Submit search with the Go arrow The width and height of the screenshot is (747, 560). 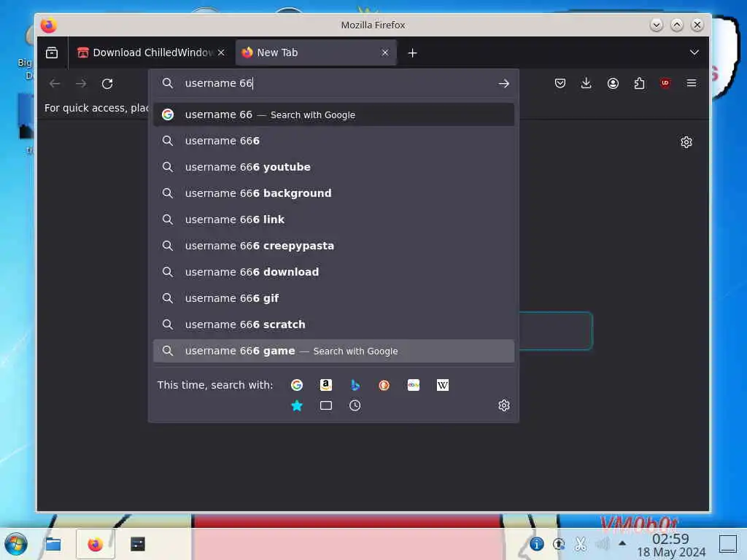tap(503, 84)
